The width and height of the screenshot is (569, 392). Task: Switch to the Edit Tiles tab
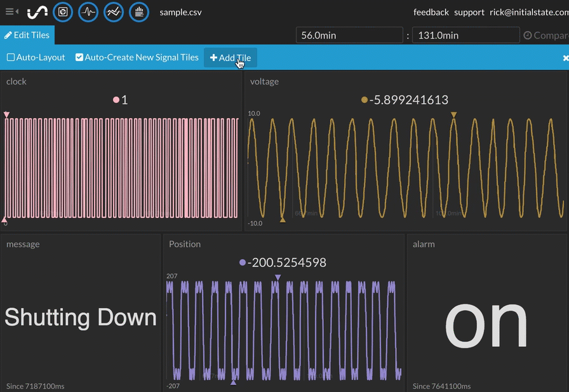tap(27, 36)
